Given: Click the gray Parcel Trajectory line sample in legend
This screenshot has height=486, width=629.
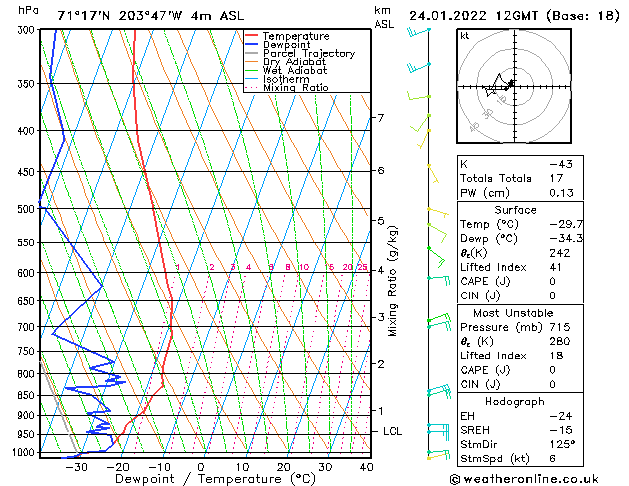Looking at the screenshot, I should [252, 53].
